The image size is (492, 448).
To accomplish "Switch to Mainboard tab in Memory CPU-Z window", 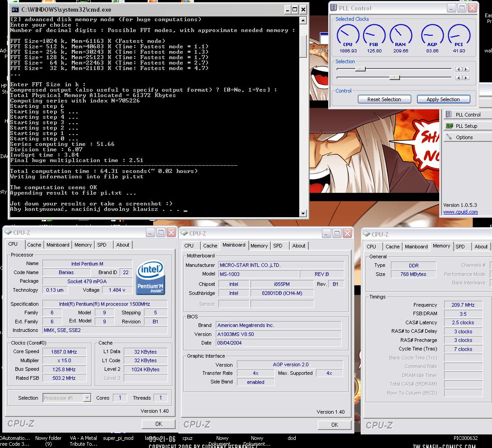I will tap(416, 247).
